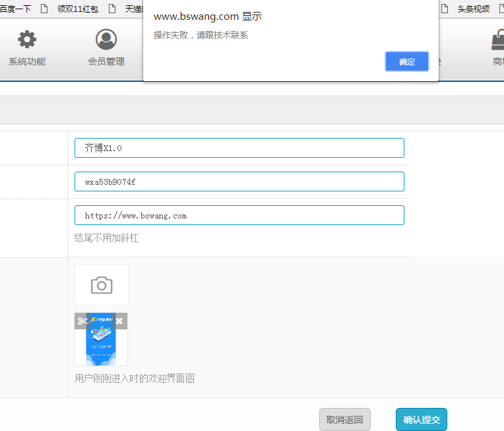Click the 取消返回 button
The width and height of the screenshot is (504, 431).
click(x=345, y=420)
